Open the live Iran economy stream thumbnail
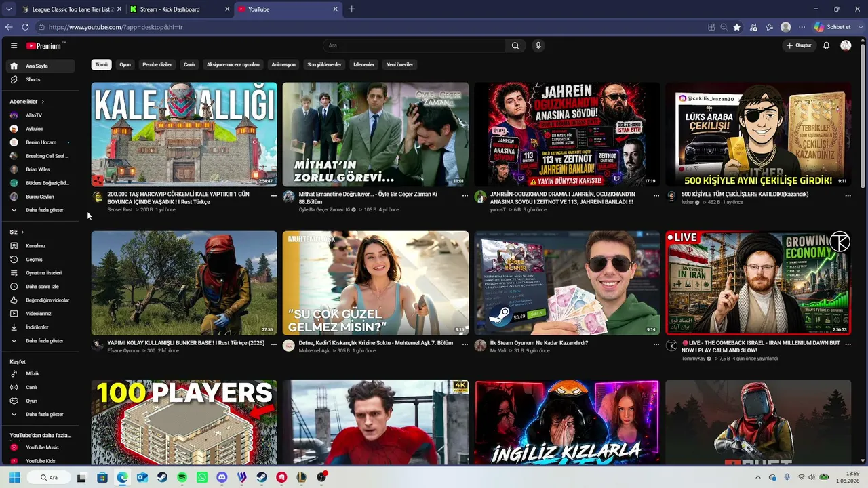 [758, 283]
